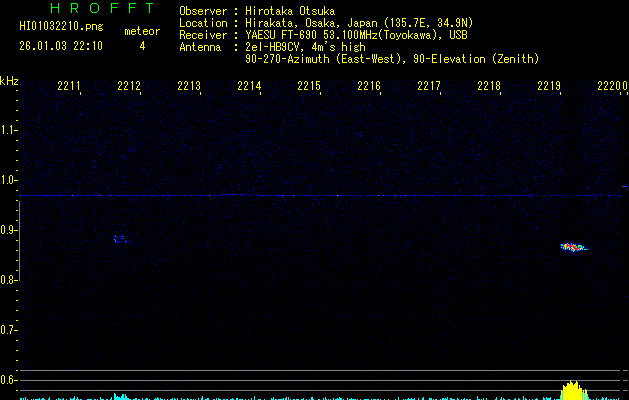The height and width of the screenshot is (400, 629).
Task: Select the 2217 time marker
Action: tap(429, 87)
